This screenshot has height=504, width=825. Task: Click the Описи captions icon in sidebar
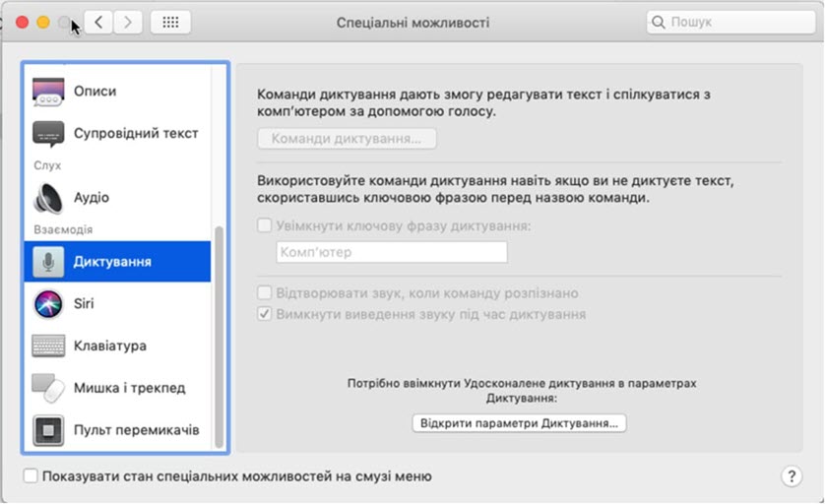click(x=48, y=92)
